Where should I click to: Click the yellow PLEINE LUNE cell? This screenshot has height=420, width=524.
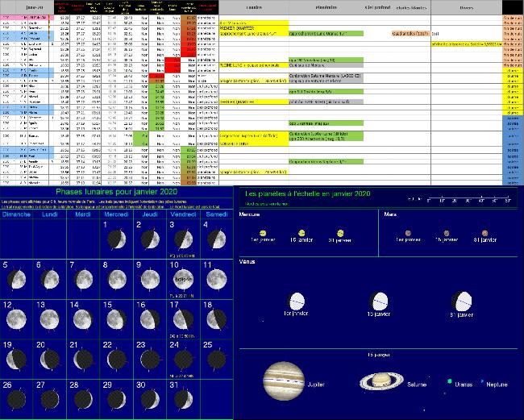tap(254, 65)
